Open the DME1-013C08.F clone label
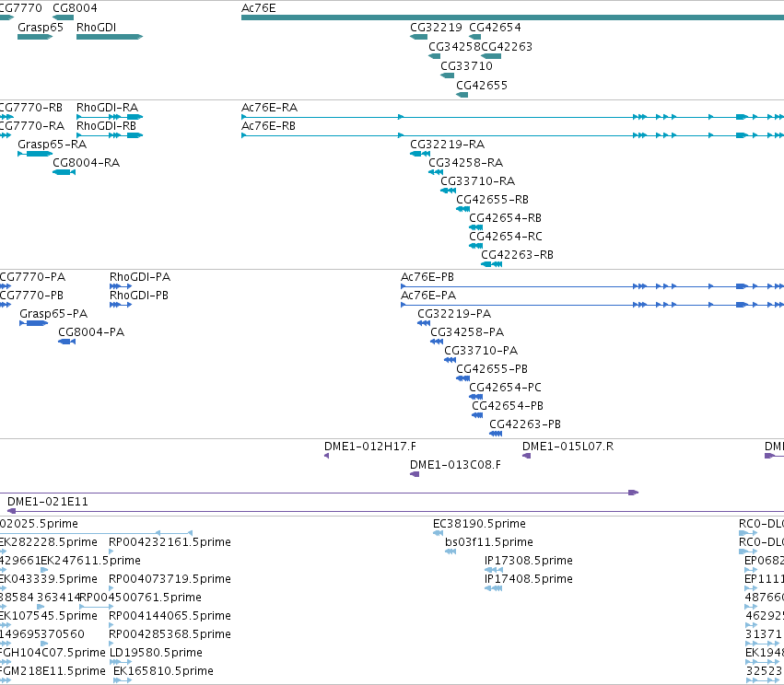The image size is (784, 685). (455, 466)
